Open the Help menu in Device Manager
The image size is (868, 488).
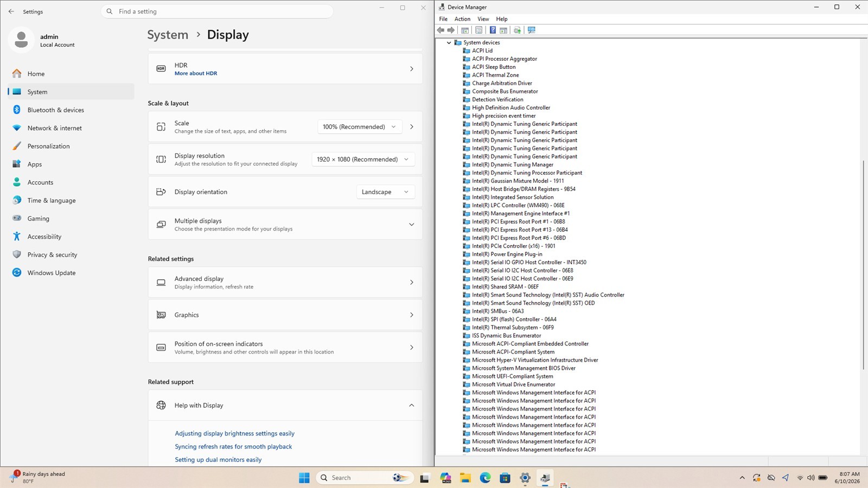pyautogui.click(x=502, y=19)
